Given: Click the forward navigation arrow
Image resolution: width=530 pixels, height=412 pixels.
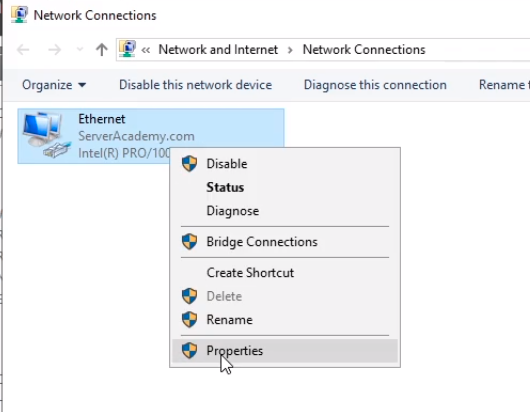Looking at the screenshot, I should click(54, 50).
